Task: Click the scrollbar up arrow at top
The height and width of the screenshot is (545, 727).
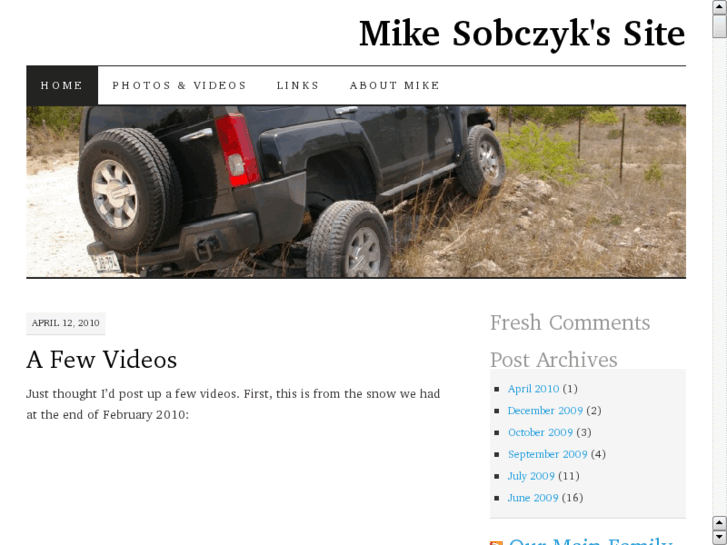Action: click(720, 6)
